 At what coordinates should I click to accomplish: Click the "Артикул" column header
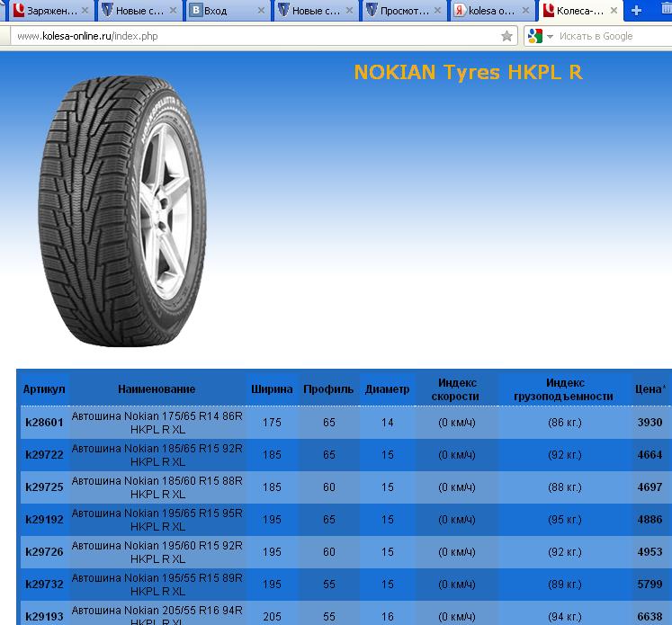click(44, 389)
